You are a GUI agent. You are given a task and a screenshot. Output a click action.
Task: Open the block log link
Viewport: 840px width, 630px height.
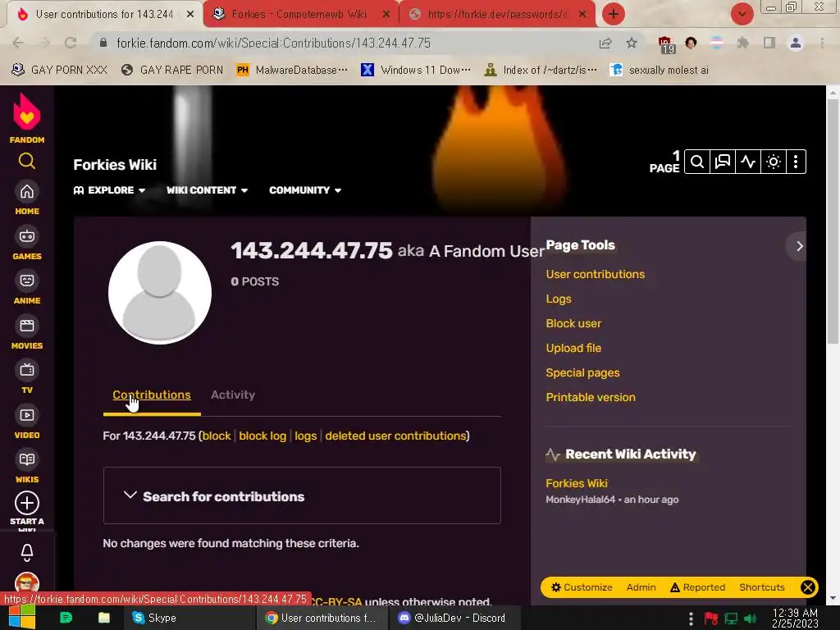coord(262,436)
